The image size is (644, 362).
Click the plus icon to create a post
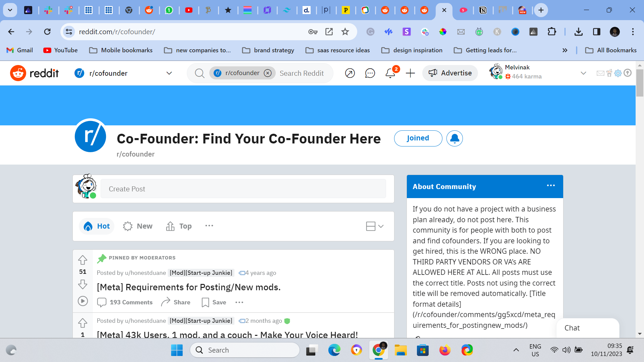click(410, 73)
